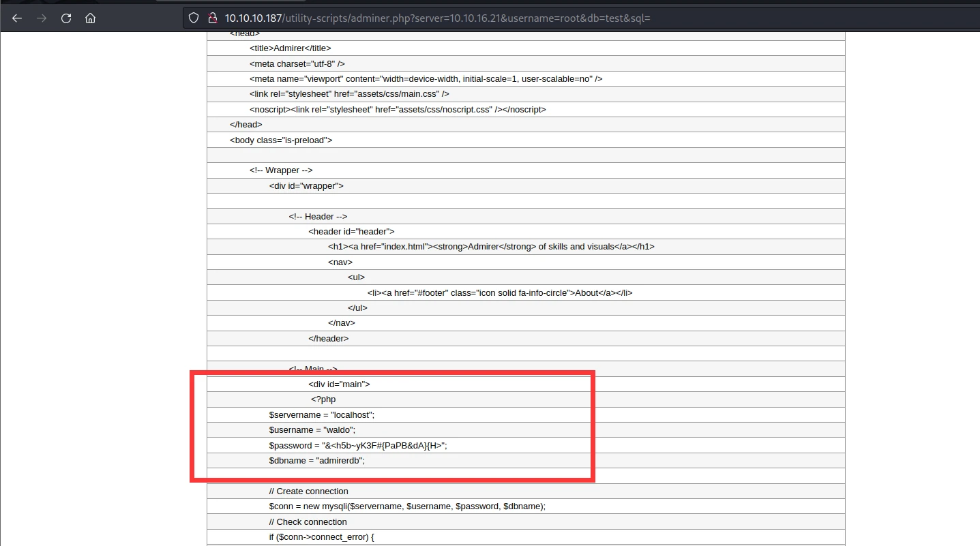Select the <title>Admirer</title> row
This screenshot has height=546, width=980.
pyautogui.click(x=526, y=48)
